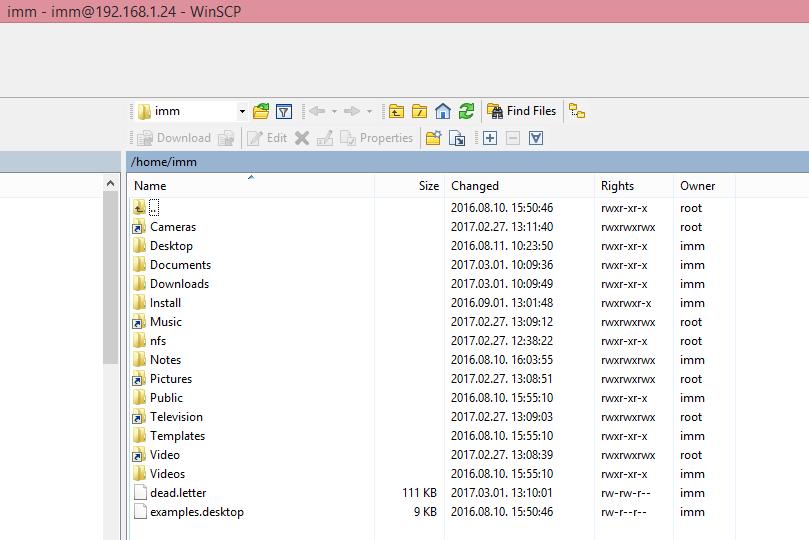Screen dimensions: 809x540
Task: Select the Music shortcut folder
Action: coord(166,322)
